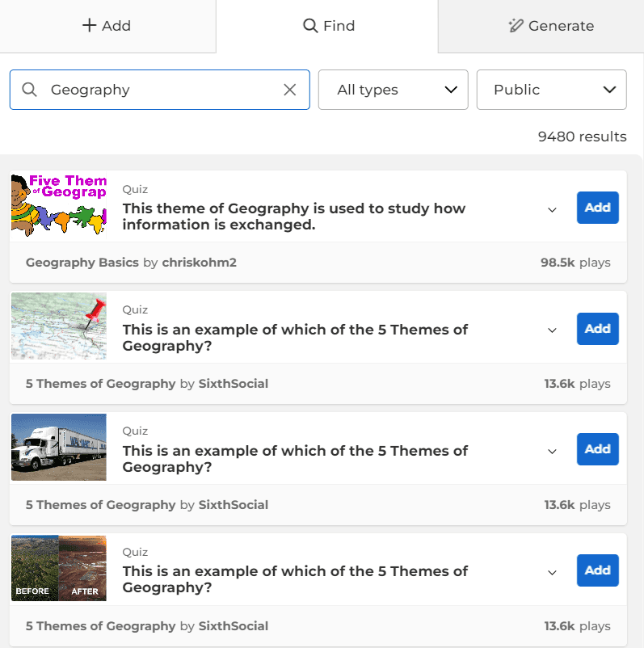This screenshot has width=644, height=648.
Task: Clear the Geography search text with X icon
Action: 289,90
